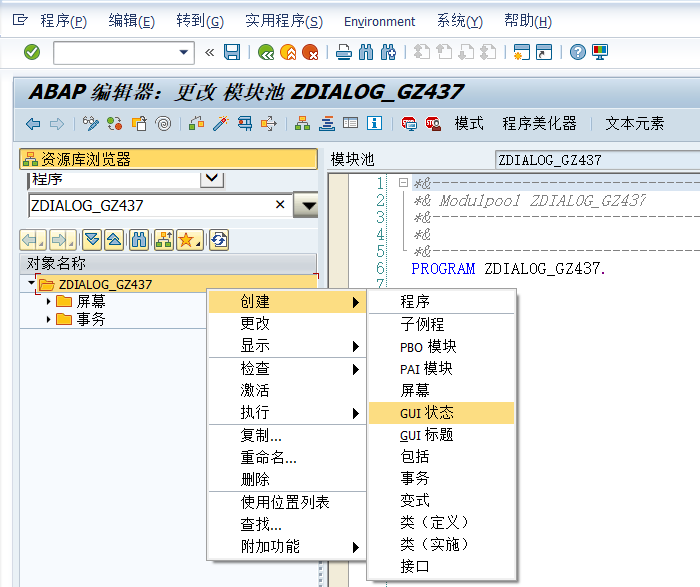Open the command field dropdown arrow
Screen dimensions: 700x587
tap(183, 52)
